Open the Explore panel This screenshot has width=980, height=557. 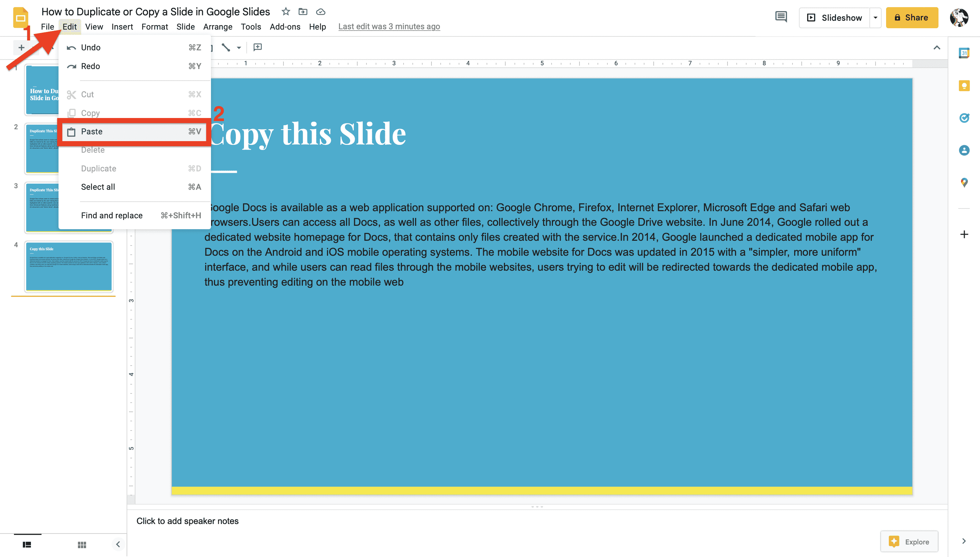coord(909,541)
